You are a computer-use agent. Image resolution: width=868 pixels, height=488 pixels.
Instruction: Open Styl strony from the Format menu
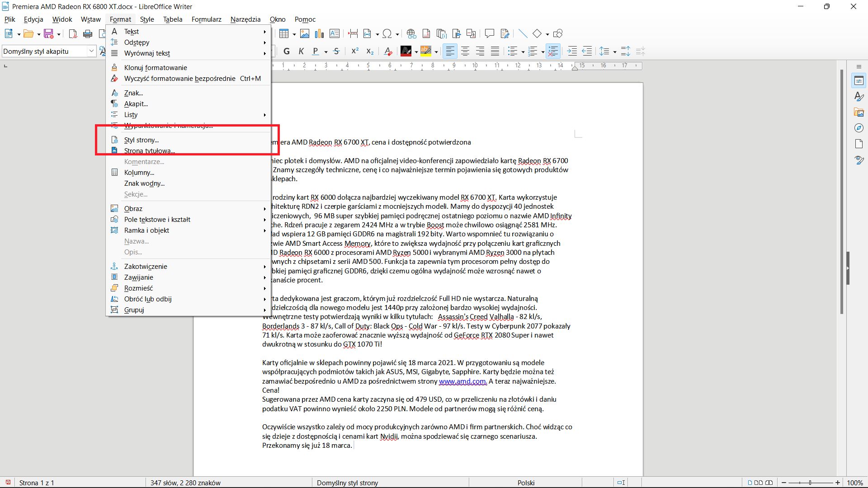click(142, 140)
